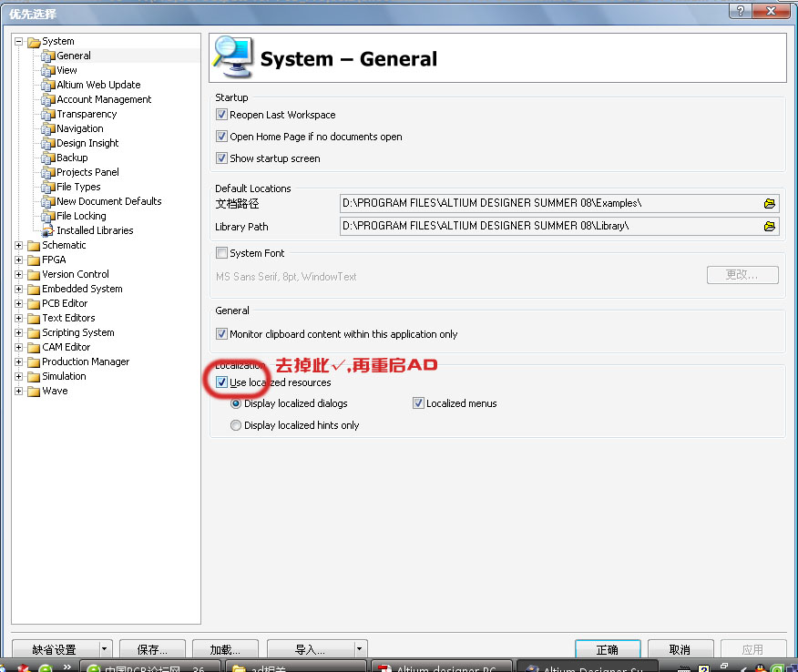The width and height of the screenshot is (798, 672).
Task: Click the Account Management page icon
Action: [48, 99]
